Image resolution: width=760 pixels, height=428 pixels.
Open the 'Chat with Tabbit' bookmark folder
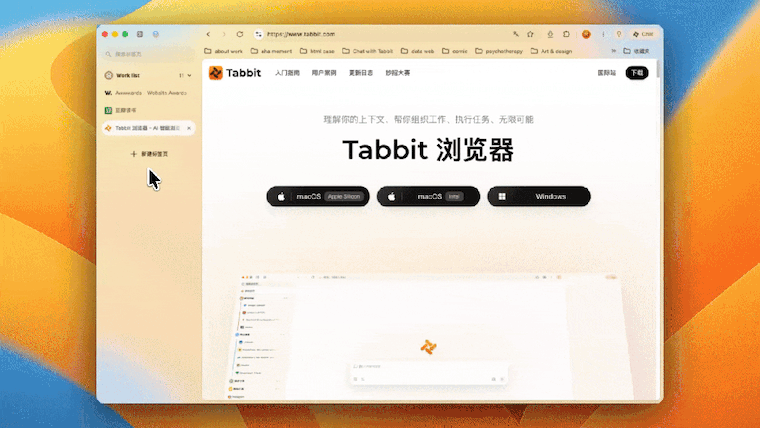coord(367,51)
